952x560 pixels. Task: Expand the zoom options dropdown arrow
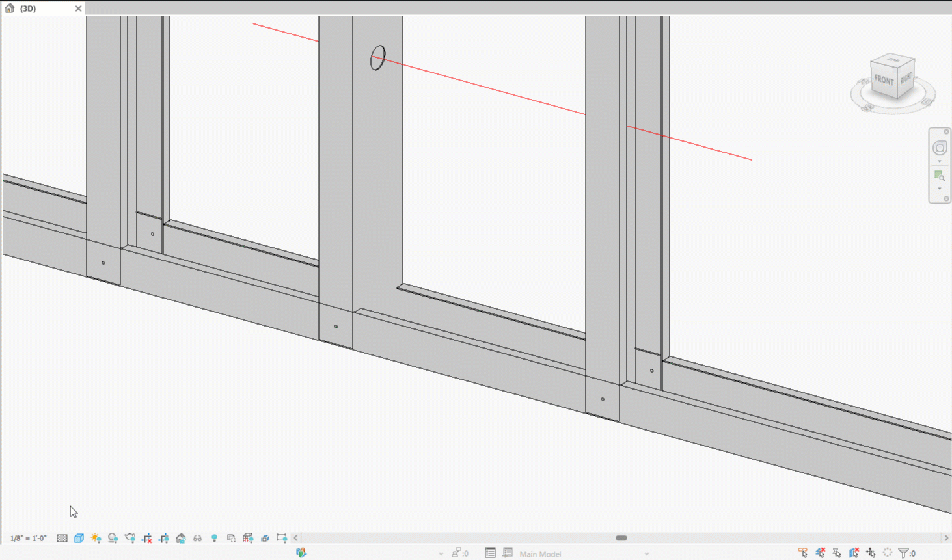point(939,189)
